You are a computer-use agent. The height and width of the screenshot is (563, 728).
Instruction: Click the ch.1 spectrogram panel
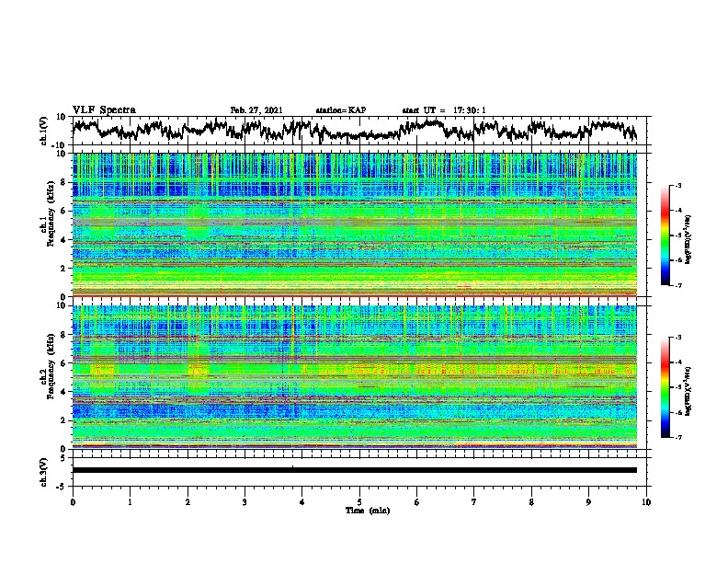[354, 224]
